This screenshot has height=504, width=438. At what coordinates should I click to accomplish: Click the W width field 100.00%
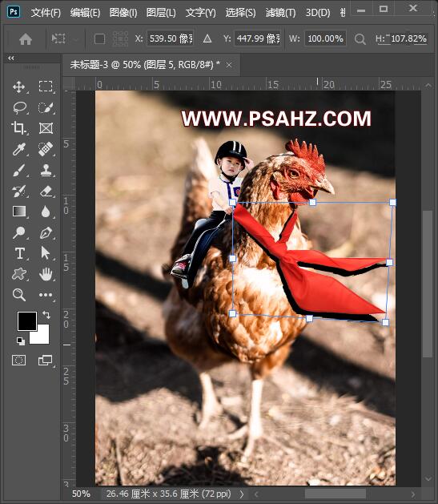coord(325,39)
